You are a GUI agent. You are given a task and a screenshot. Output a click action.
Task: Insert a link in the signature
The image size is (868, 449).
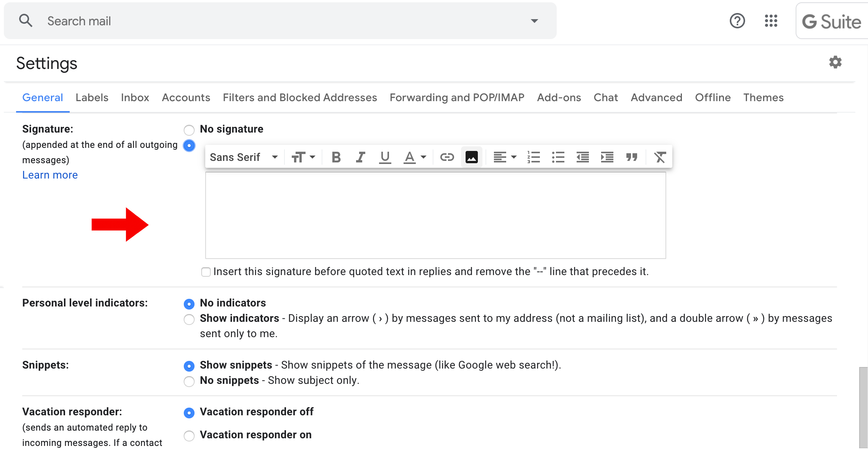[447, 157]
